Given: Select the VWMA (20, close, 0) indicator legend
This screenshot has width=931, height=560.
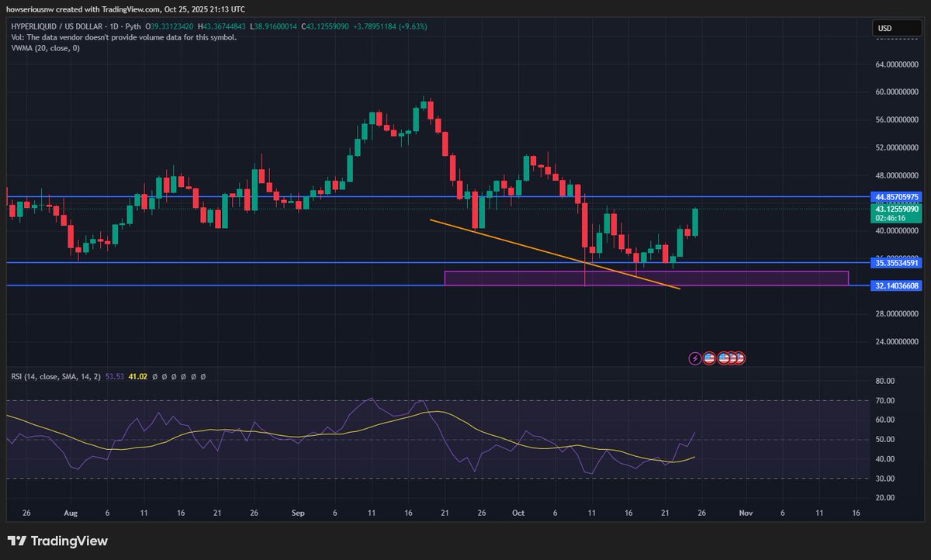Looking at the screenshot, I should pos(45,48).
